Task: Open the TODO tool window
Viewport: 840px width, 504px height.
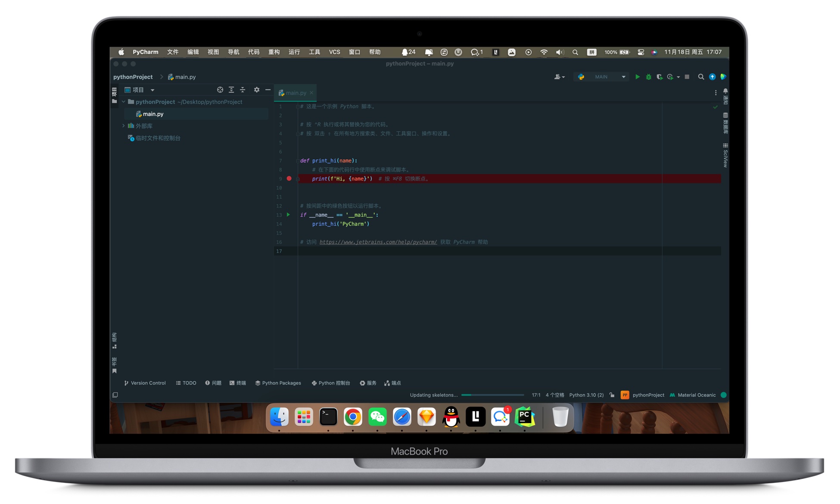Action: click(x=186, y=383)
